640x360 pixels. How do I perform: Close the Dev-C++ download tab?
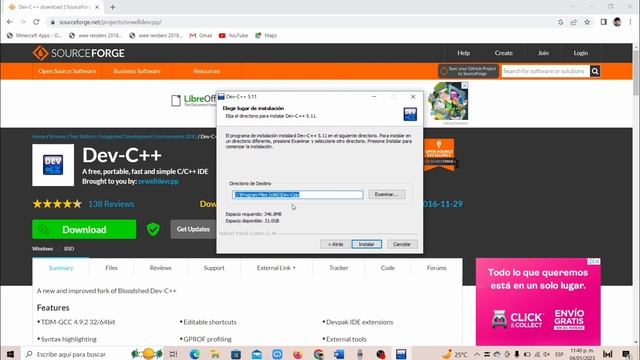pos(97,7)
